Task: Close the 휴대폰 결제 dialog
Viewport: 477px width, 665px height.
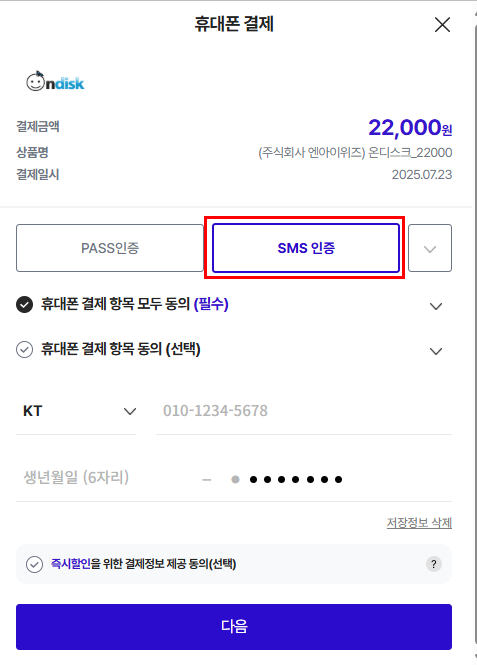Action: (x=442, y=25)
